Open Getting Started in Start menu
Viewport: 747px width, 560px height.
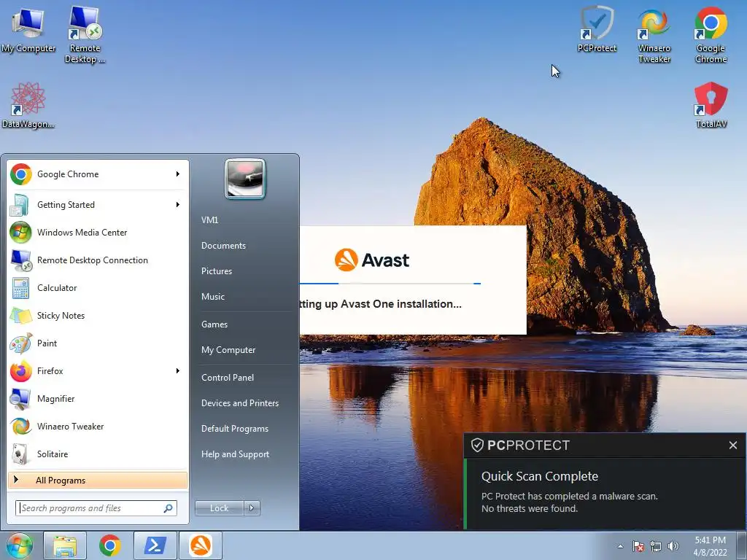click(x=98, y=205)
